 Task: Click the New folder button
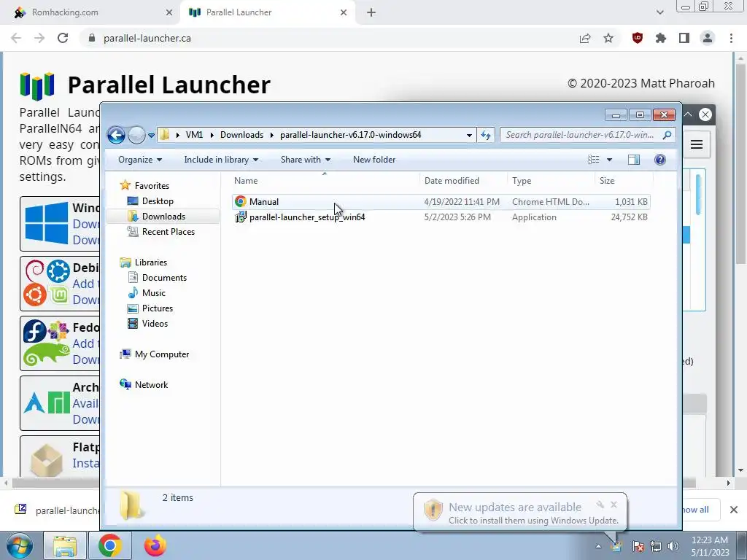pyautogui.click(x=374, y=160)
